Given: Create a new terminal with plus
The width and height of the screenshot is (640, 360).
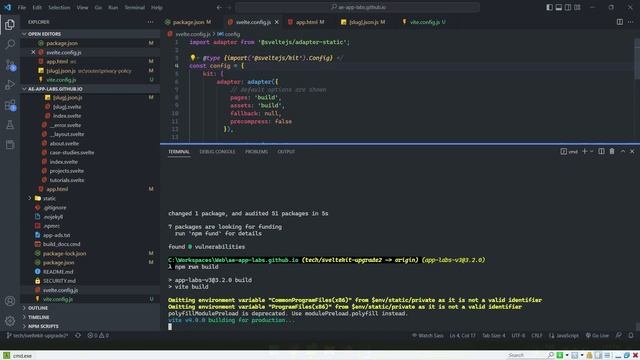Looking at the screenshot, I should tap(584, 151).
